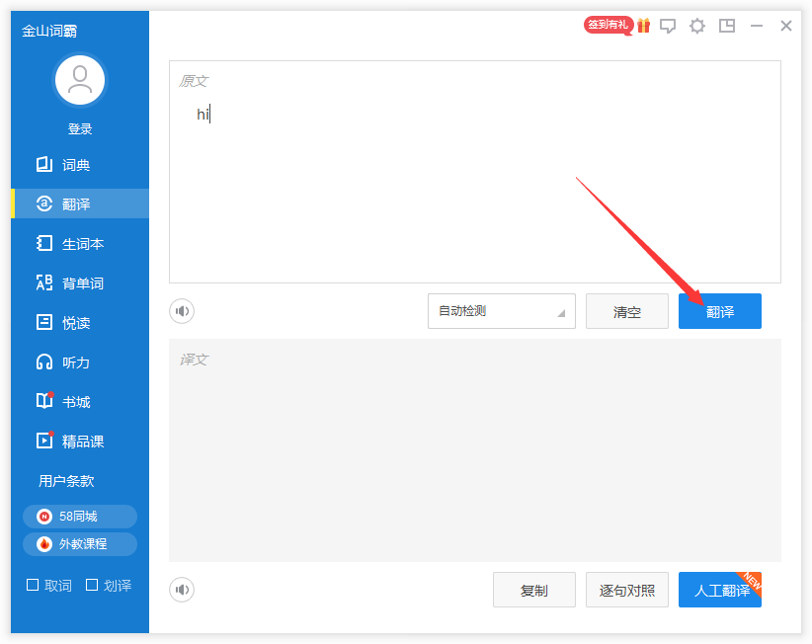Minimize the 金山词霸 window
Screen dimensions: 812x644
(757, 26)
